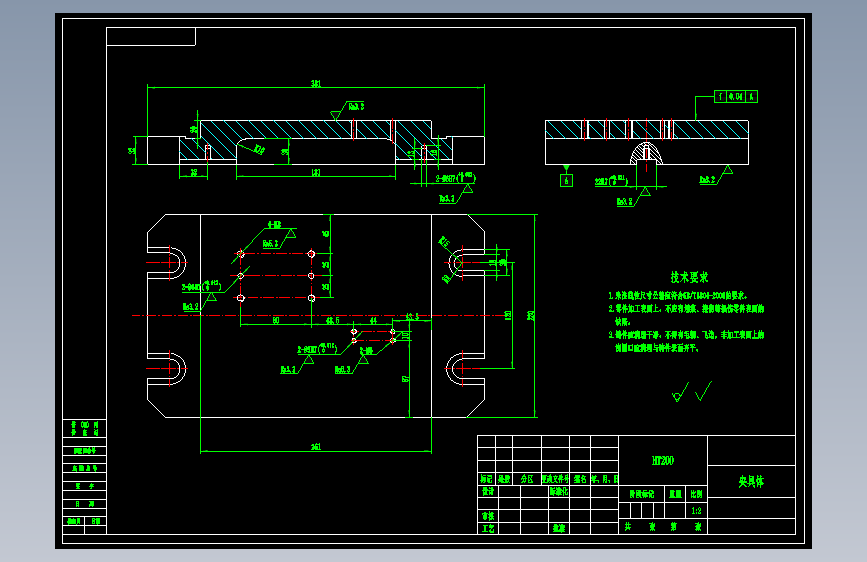Select the 351 overall length dimension
The height and width of the screenshot is (562, 867).
316,84
